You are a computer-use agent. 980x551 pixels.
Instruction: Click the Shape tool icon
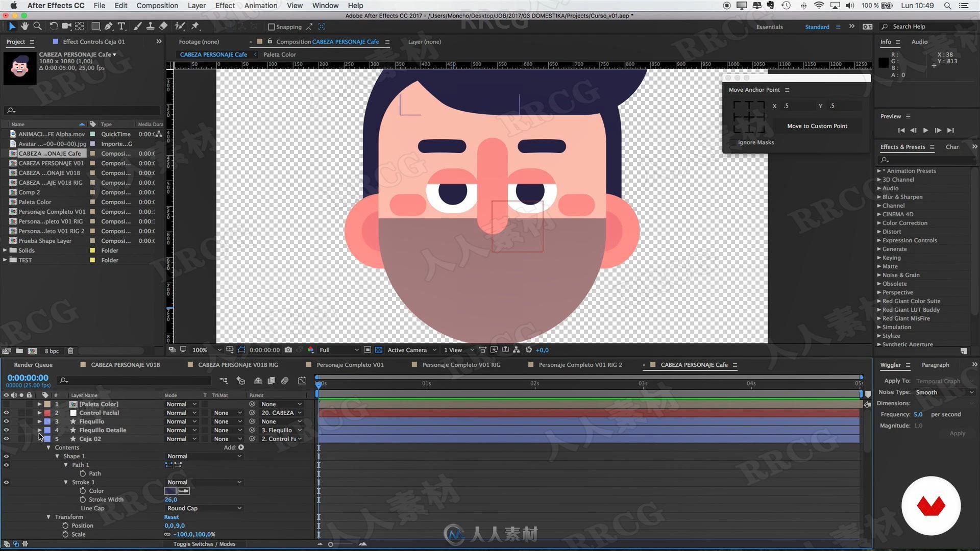pos(94,27)
